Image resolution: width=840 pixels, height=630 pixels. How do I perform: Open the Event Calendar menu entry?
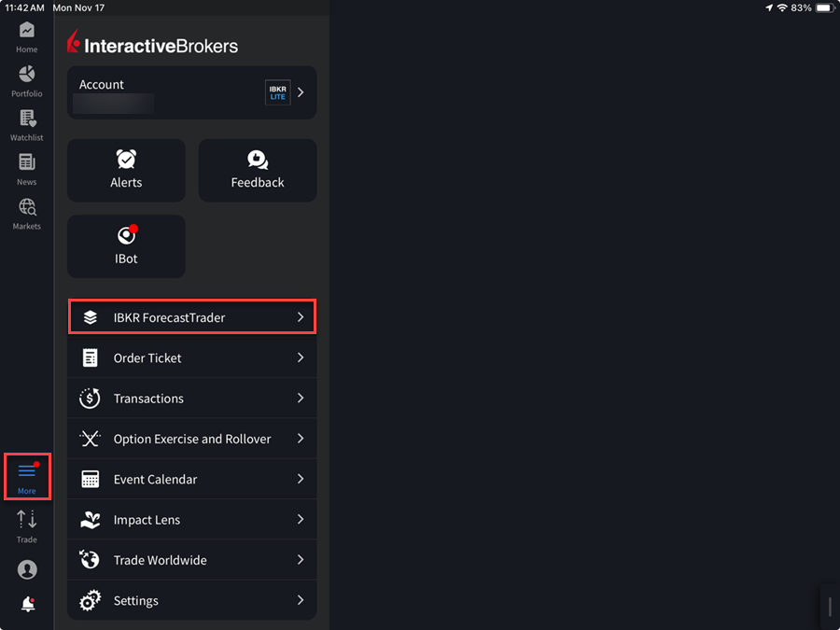pyautogui.click(x=191, y=479)
